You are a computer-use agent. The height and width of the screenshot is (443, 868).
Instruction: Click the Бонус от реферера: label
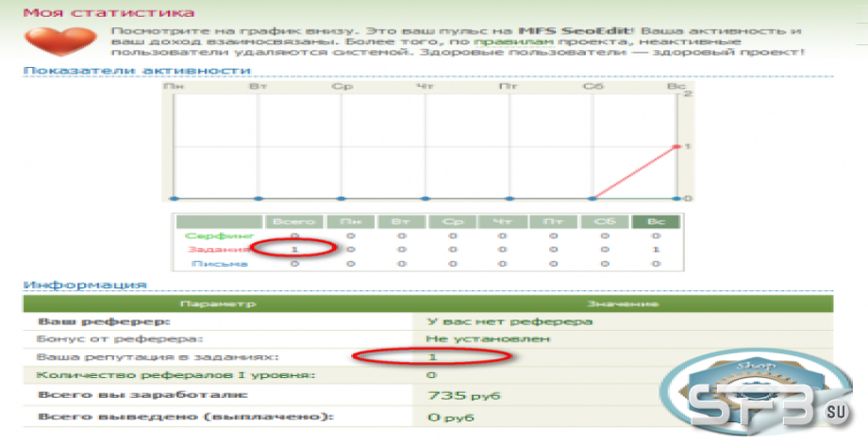tap(120, 338)
